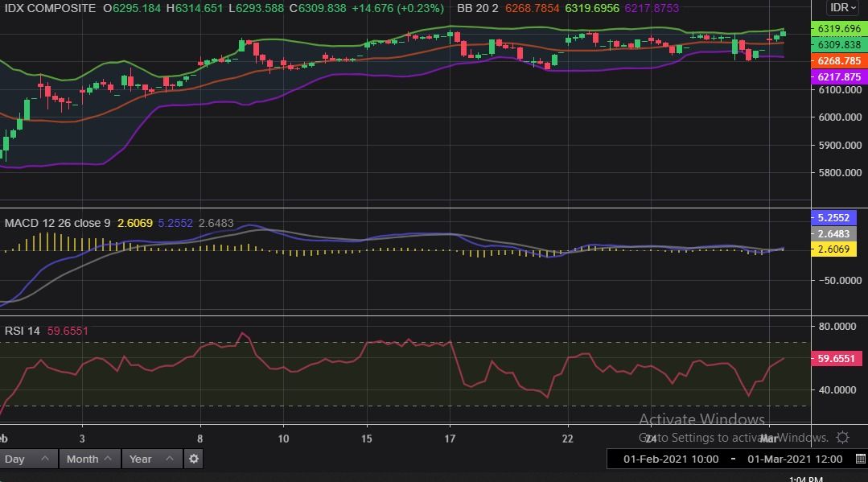Viewport: 868px width, 482px height.
Task: Select yellow histogram axis tag 2.6069
Action: pyautogui.click(x=833, y=249)
